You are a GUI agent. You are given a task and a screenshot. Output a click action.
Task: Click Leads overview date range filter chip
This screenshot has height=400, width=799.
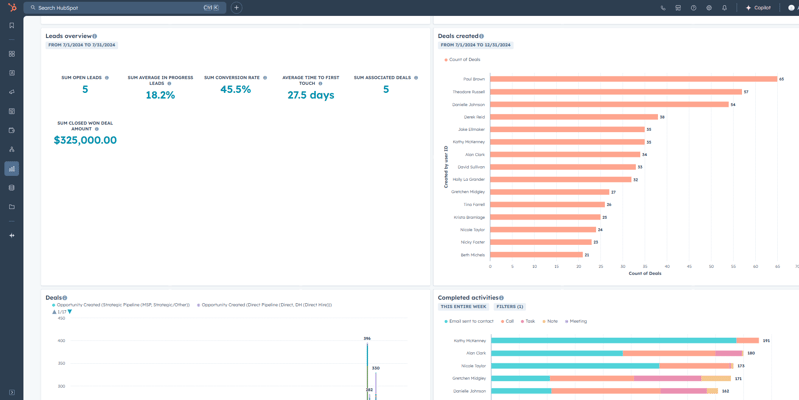pyautogui.click(x=82, y=45)
